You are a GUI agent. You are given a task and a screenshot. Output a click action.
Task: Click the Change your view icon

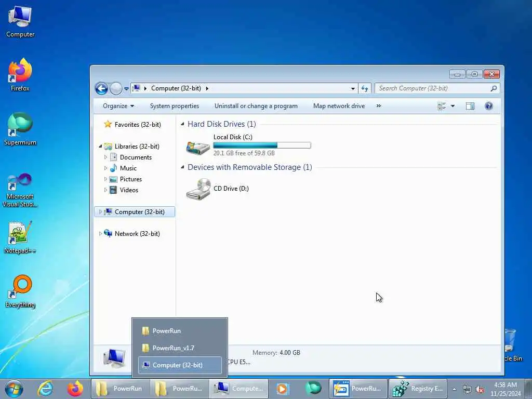coord(442,106)
